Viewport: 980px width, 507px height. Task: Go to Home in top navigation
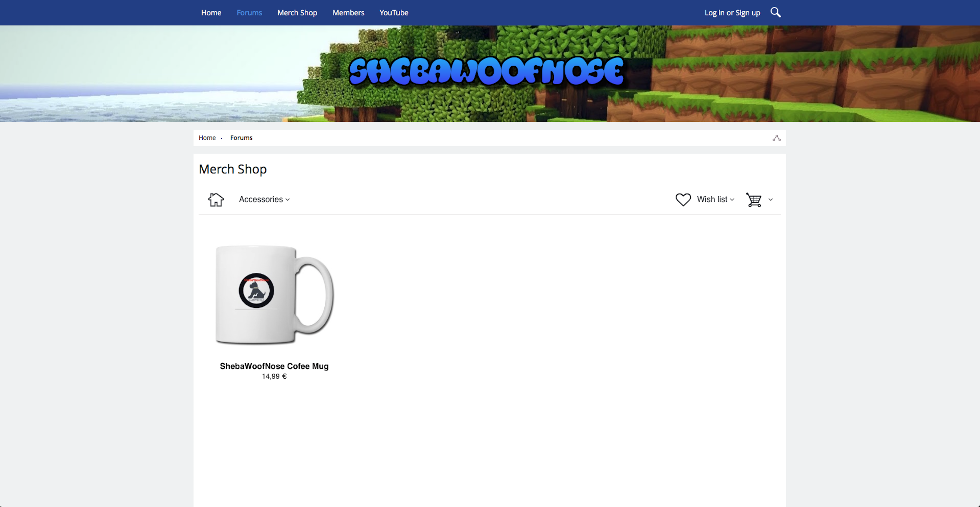pos(211,13)
